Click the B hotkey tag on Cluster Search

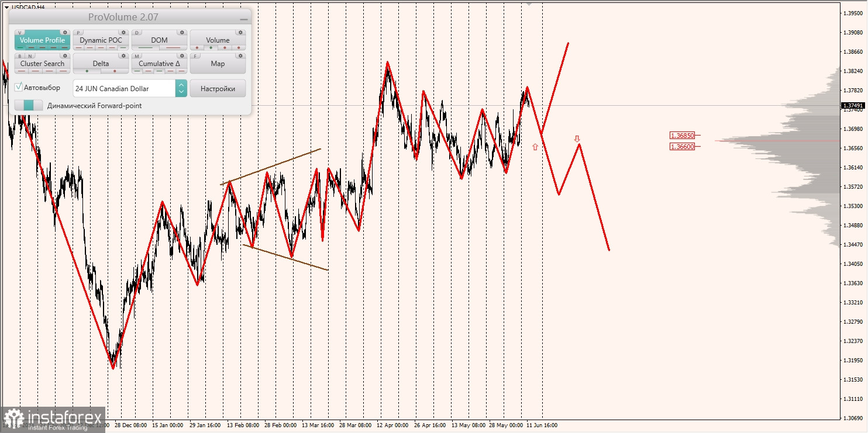click(x=20, y=56)
